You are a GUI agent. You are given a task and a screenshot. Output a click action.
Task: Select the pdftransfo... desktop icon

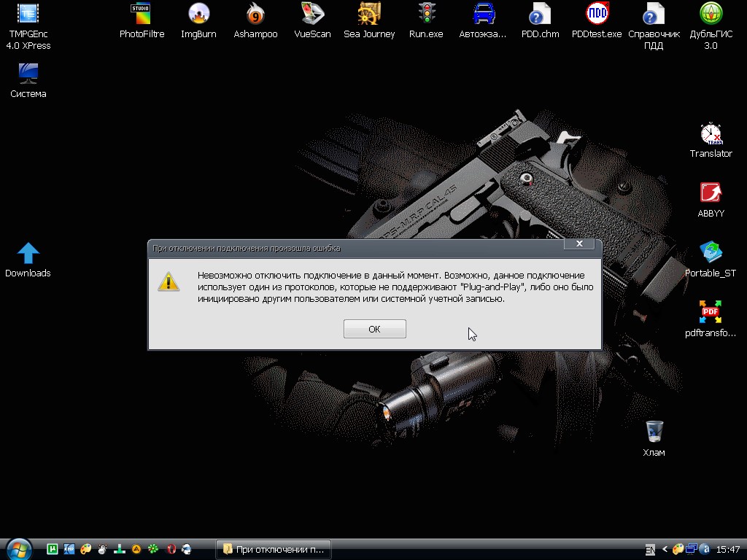[x=711, y=319]
